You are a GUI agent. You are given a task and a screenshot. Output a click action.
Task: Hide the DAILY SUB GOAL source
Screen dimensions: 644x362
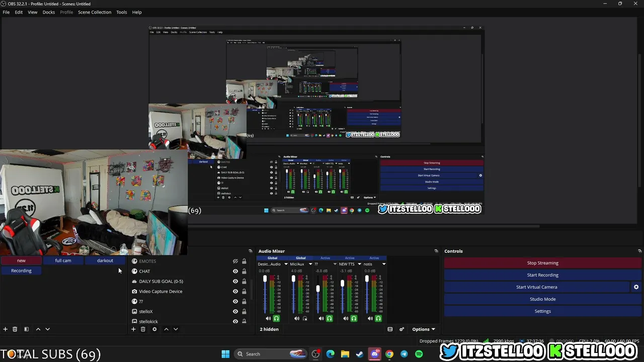[x=235, y=282]
